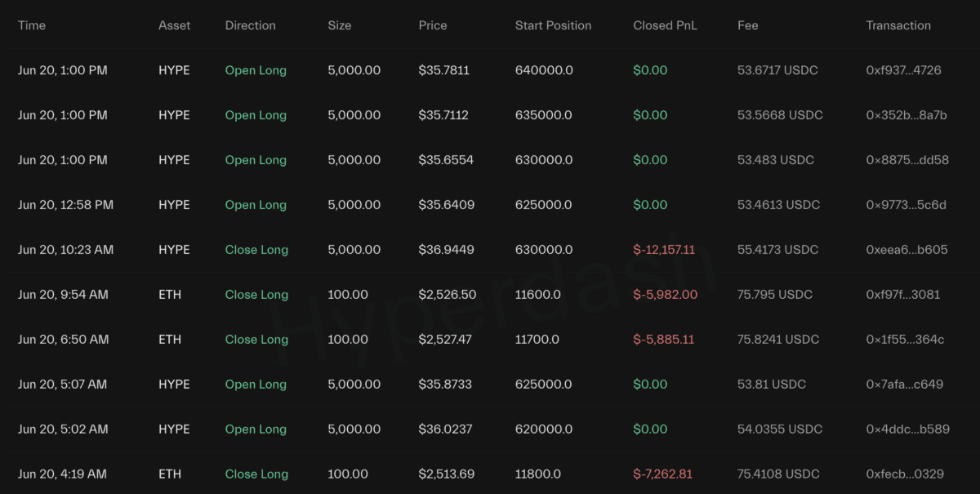Open transaction link 0x352b...8a7b
Screen dimensions: 980x494
(906, 115)
